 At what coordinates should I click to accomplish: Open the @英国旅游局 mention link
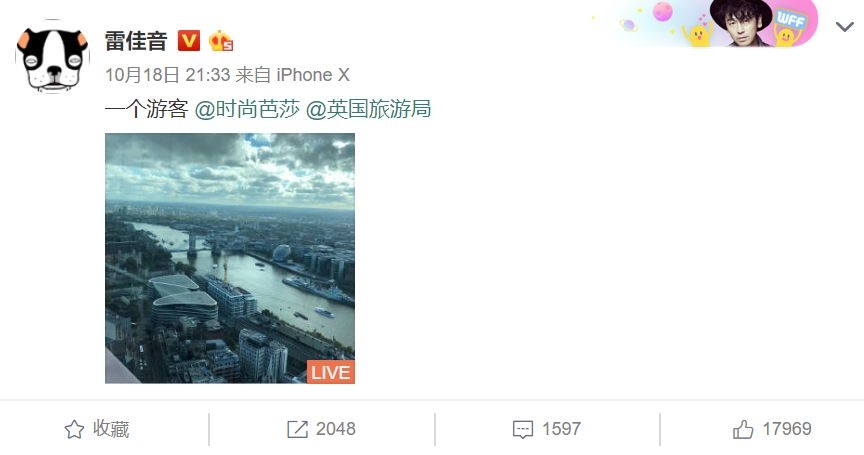coord(368,109)
